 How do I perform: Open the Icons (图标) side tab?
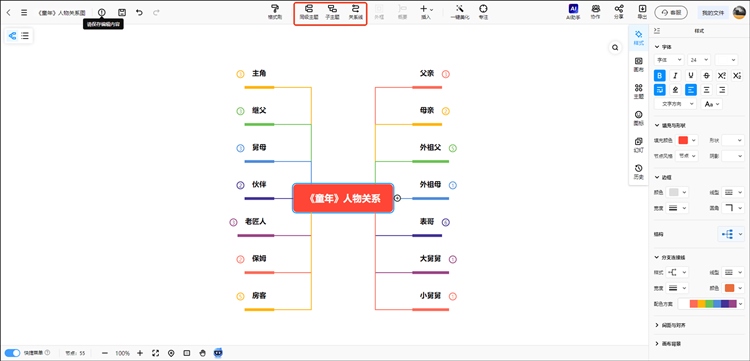(x=638, y=118)
